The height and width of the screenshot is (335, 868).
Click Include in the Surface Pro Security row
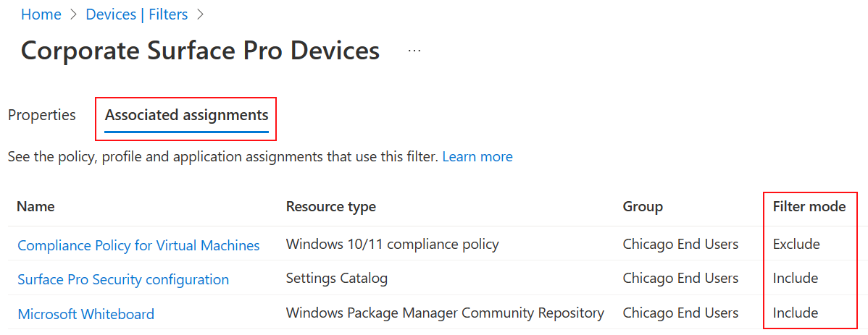(x=796, y=279)
